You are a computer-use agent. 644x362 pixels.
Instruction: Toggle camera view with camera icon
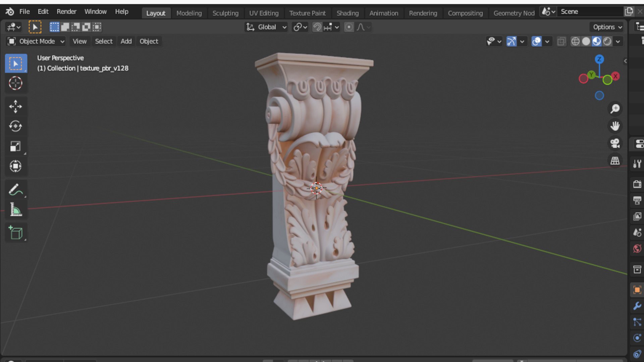pos(615,143)
